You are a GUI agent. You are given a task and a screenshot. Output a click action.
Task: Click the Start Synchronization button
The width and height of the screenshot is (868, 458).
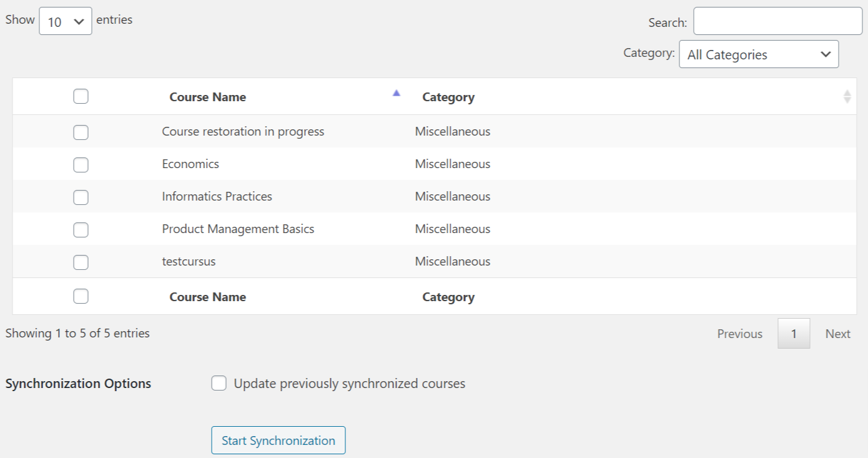279,441
